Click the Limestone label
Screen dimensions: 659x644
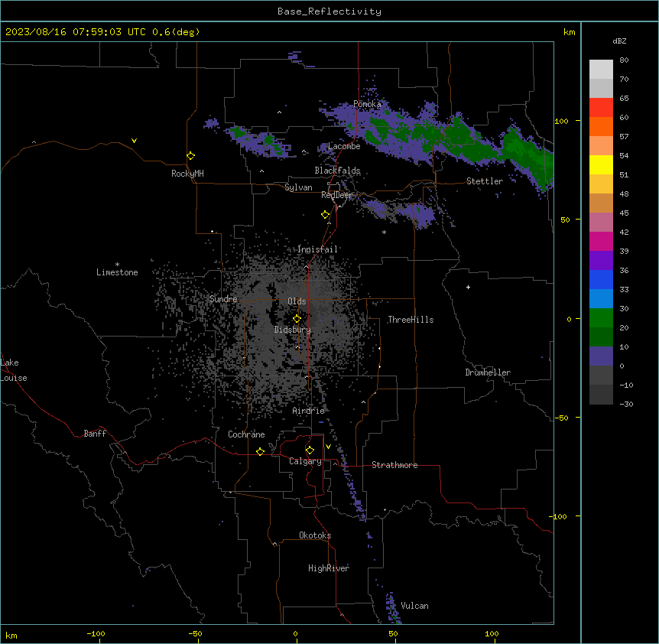tap(117, 272)
